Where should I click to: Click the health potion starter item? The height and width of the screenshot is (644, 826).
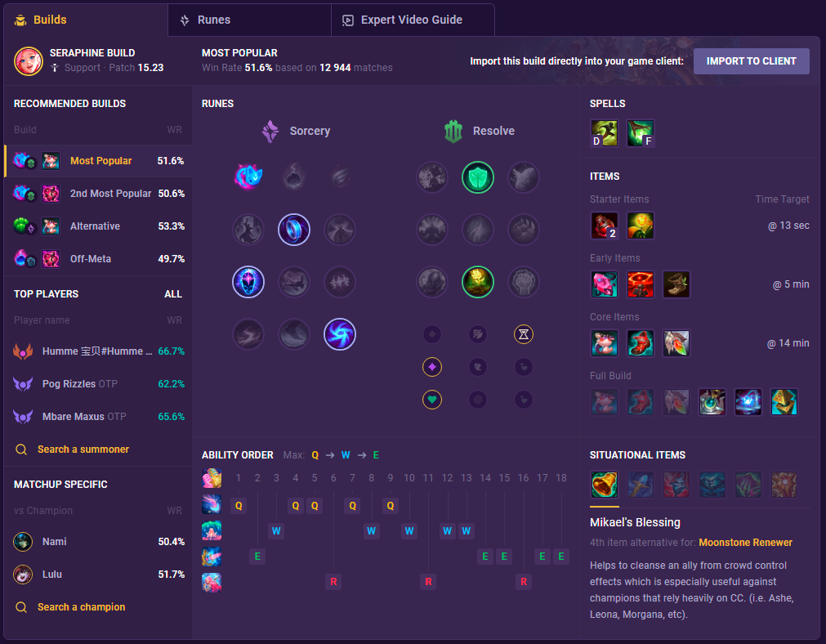[604, 226]
